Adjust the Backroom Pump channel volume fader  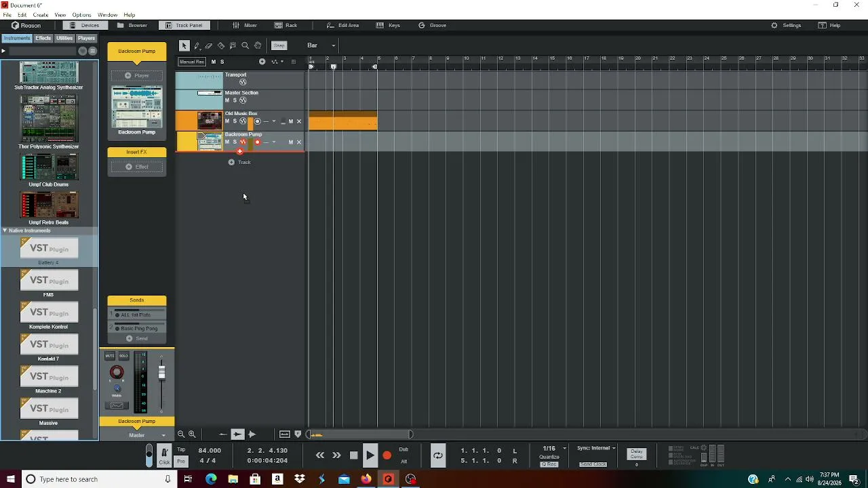coord(161,373)
